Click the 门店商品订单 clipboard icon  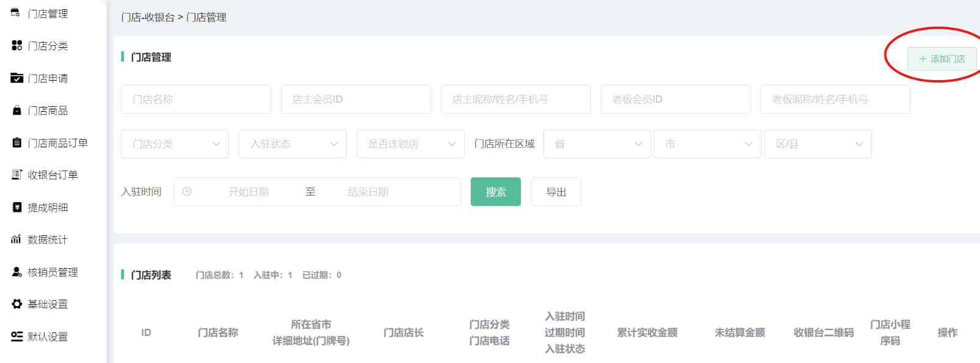pos(16,142)
